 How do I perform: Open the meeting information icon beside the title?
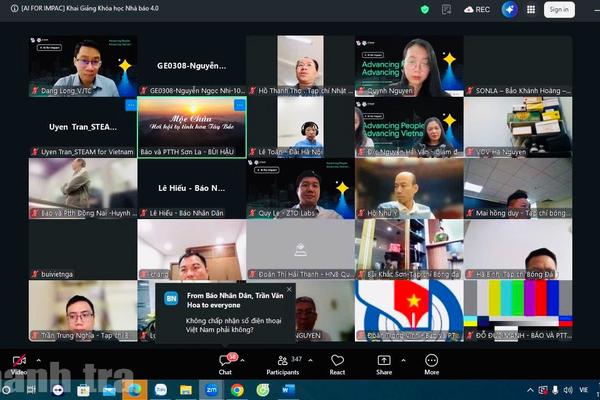coord(14,8)
